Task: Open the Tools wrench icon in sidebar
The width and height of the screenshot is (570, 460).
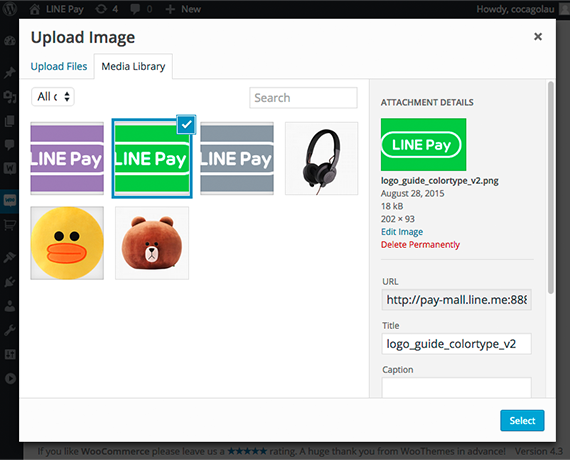Action: (x=10, y=330)
